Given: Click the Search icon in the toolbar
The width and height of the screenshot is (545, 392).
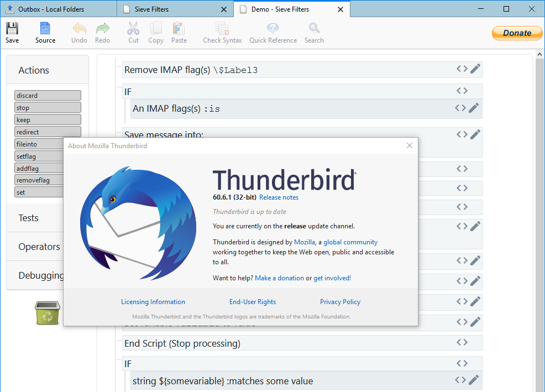Looking at the screenshot, I should pyautogui.click(x=313, y=32).
